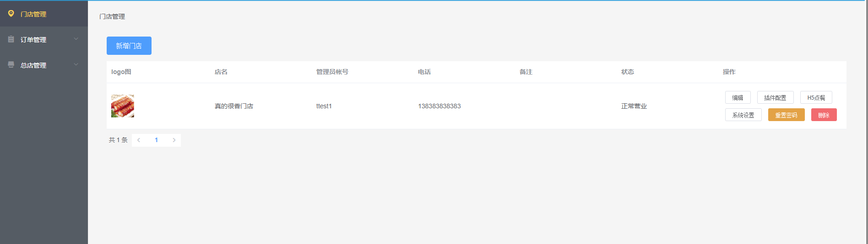Open 系统设置 for the store row
The height and width of the screenshot is (244, 868).
(x=743, y=115)
